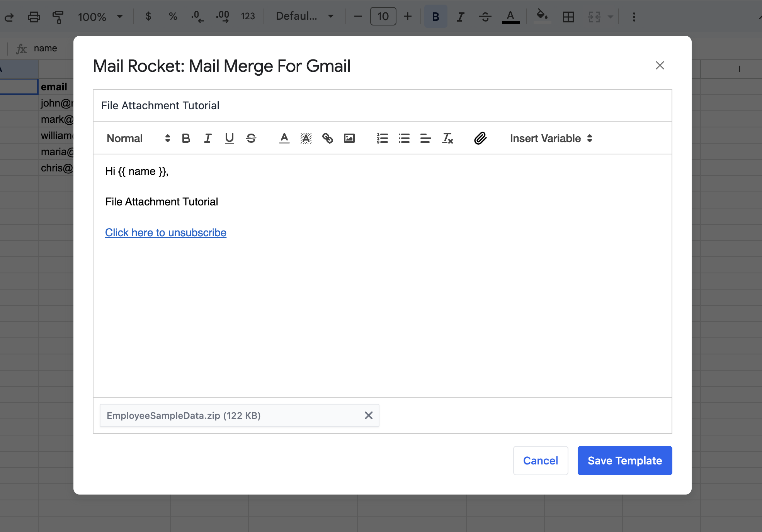Toggle underline in the email editor
The width and height of the screenshot is (762, 532).
230,138
